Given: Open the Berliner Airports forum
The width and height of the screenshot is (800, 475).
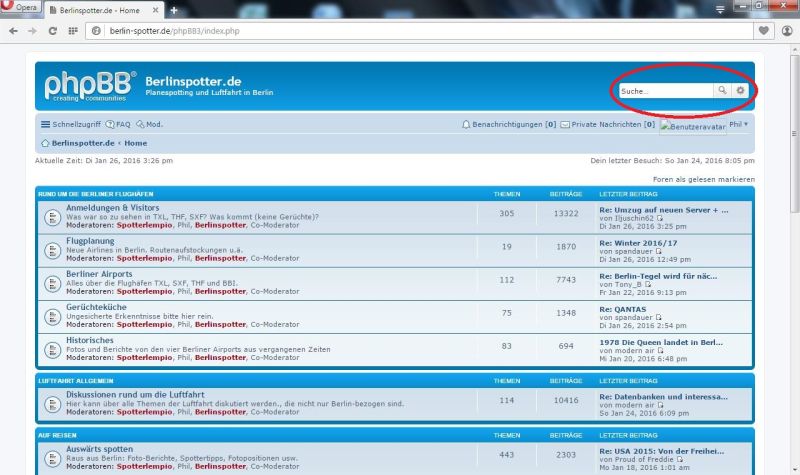Looking at the screenshot, I should [x=99, y=274].
